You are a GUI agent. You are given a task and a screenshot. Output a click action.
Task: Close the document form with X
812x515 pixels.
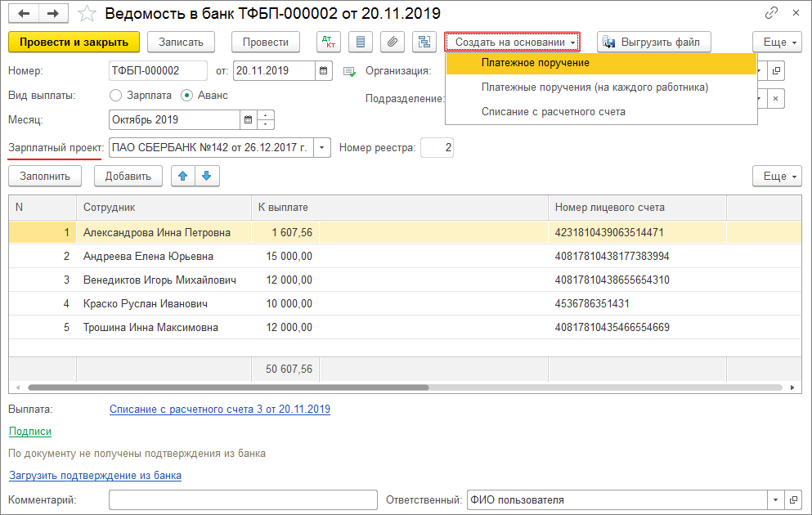(x=796, y=12)
